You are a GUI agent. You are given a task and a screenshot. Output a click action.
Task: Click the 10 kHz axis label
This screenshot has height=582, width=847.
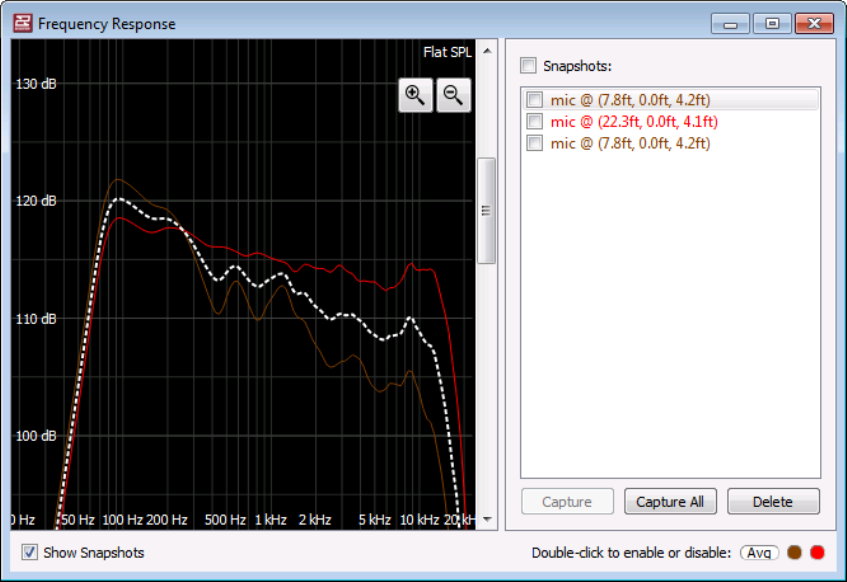coord(419,520)
